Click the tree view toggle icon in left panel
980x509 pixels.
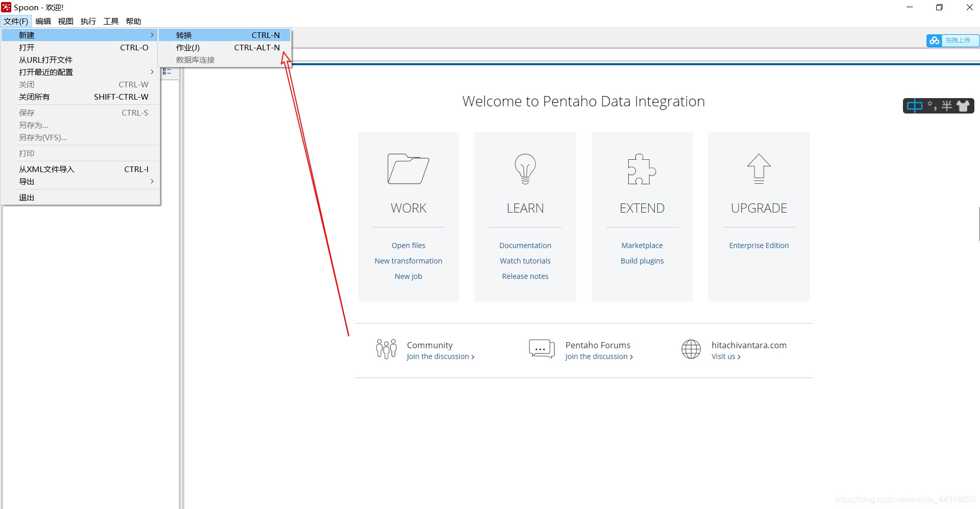pos(167,72)
